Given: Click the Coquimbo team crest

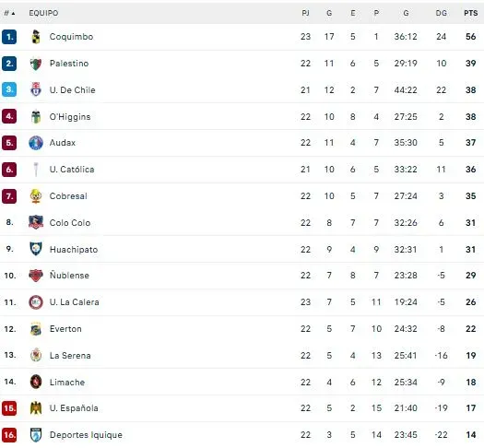Looking at the screenshot, I should tap(36, 37).
